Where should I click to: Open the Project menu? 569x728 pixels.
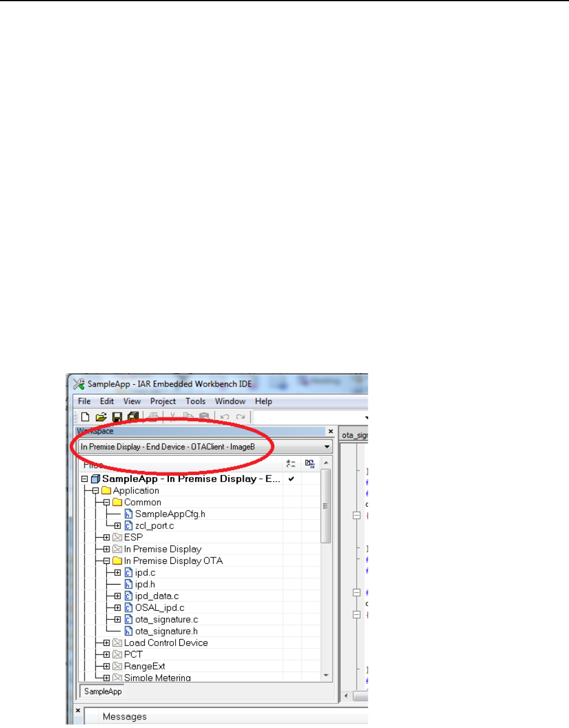163,401
